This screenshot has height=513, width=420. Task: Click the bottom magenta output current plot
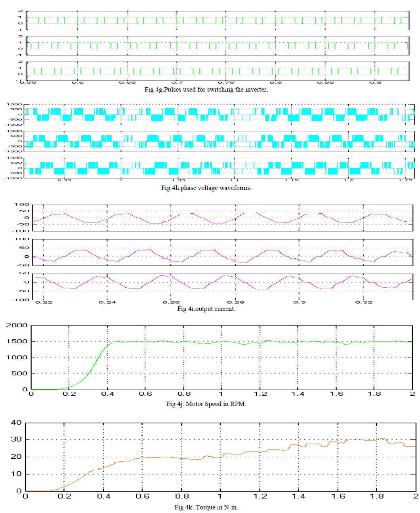(x=222, y=286)
